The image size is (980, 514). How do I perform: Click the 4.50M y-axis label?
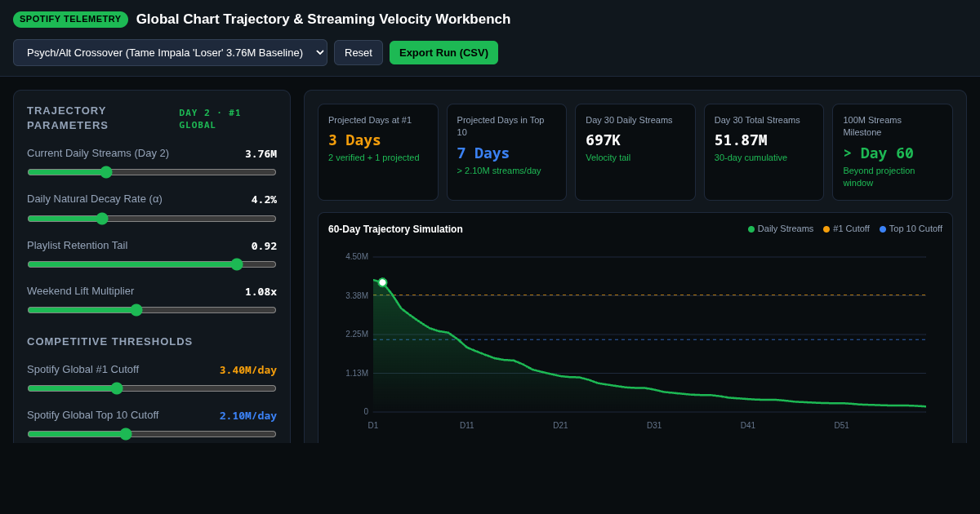click(x=357, y=257)
